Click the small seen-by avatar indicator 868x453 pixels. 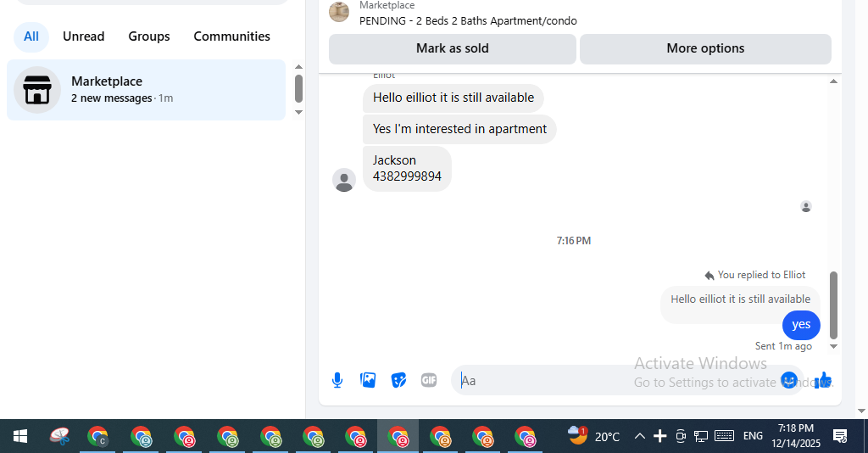806,206
